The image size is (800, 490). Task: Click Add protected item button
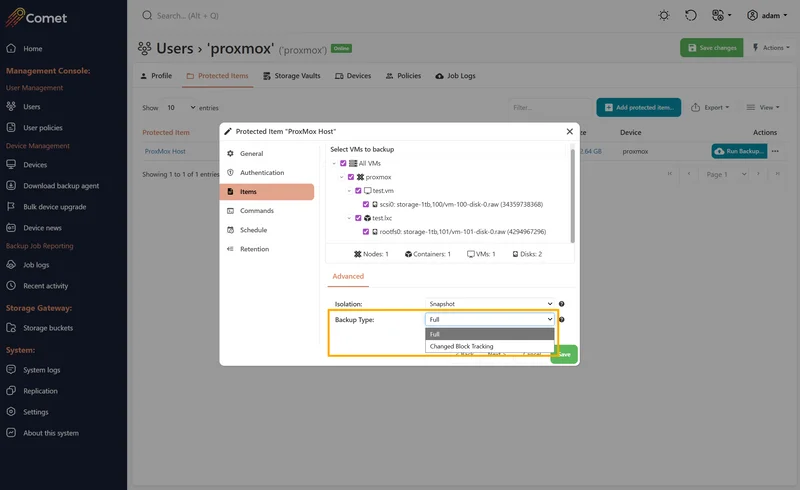(x=638, y=107)
